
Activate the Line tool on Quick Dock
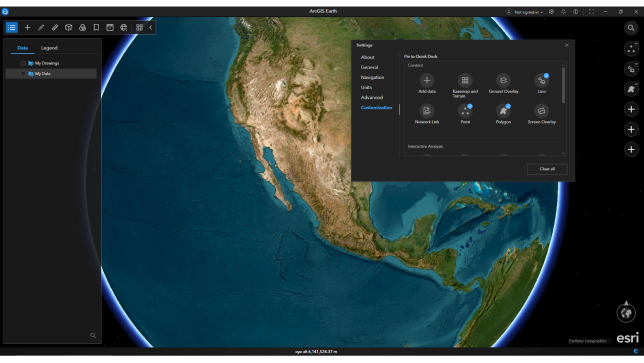tap(631, 69)
